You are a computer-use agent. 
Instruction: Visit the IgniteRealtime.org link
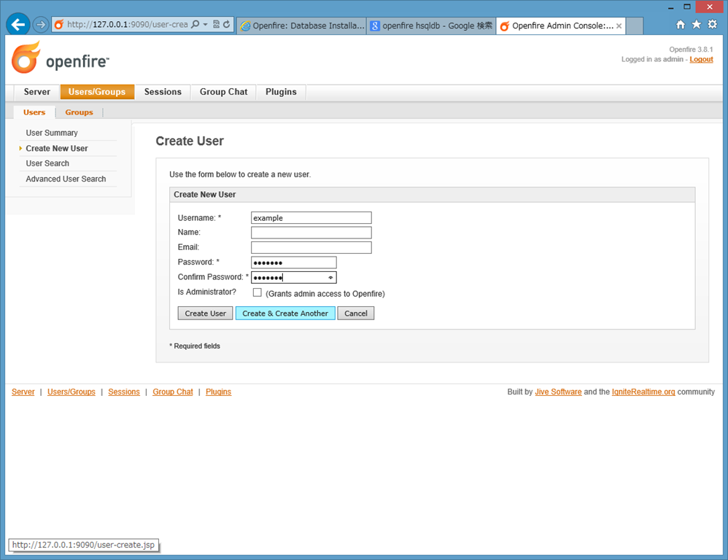coord(643,392)
